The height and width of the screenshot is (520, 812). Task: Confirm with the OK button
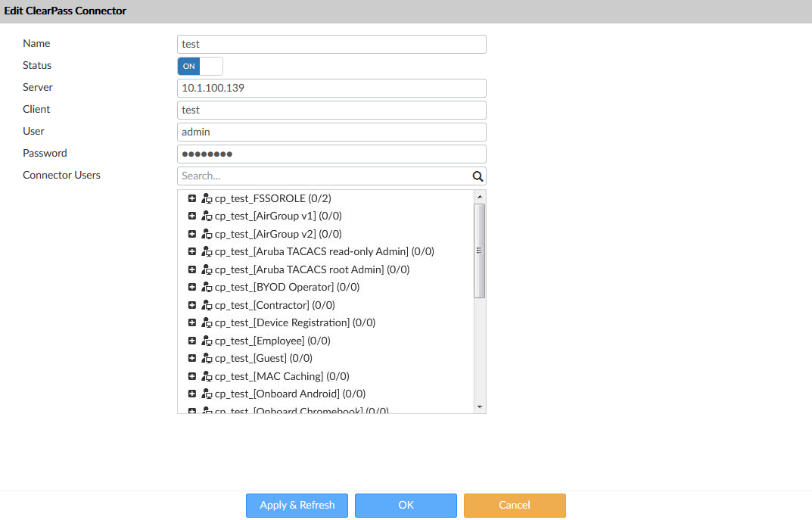(x=406, y=506)
